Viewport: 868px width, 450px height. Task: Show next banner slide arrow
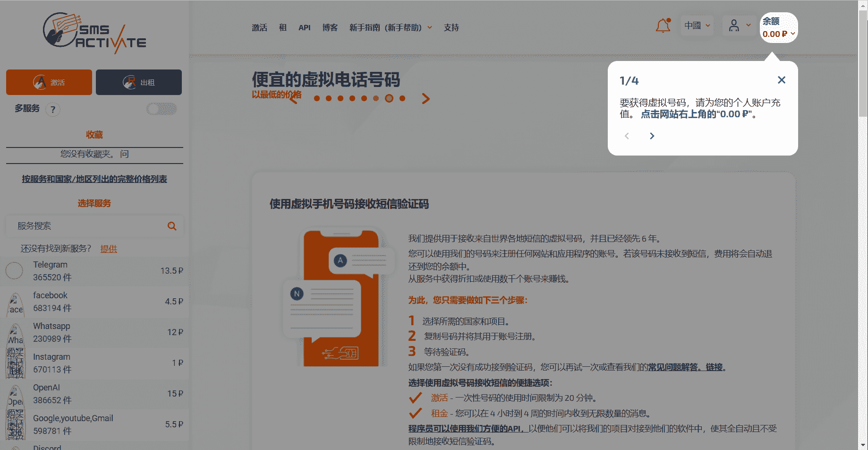pyautogui.click(x=425, y=98)
